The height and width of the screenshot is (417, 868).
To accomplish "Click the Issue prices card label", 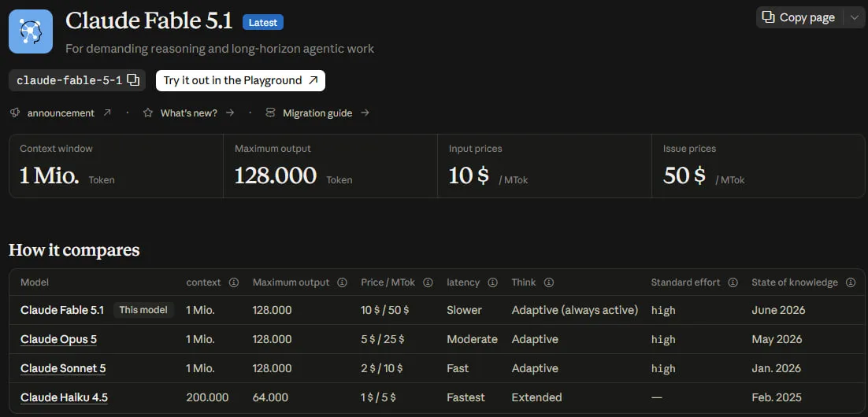I will [690, 149].
